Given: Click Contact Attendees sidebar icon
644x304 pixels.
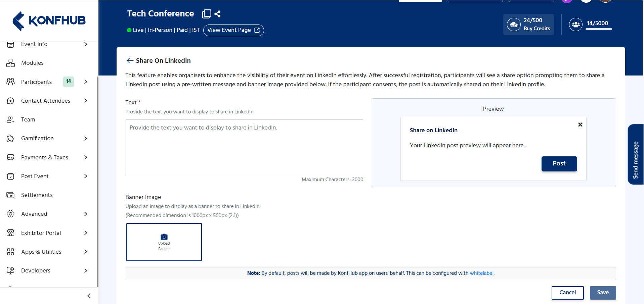Looking at the screenshot, I should click(11, 101).
